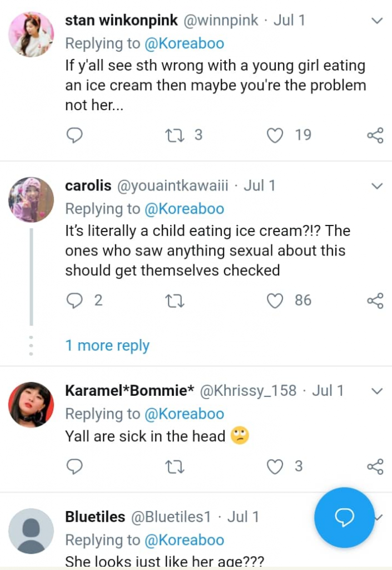Reply to Karamel*Bommie*'s tweet
392x570 pixels.
coord(75,466)
